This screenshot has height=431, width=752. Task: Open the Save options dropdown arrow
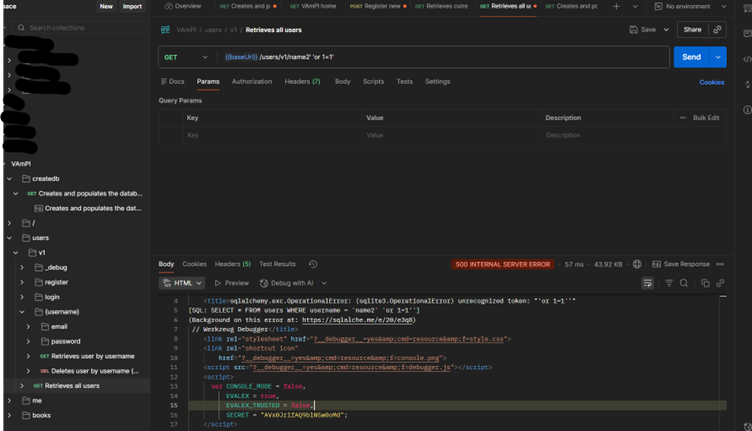point(666,30)
